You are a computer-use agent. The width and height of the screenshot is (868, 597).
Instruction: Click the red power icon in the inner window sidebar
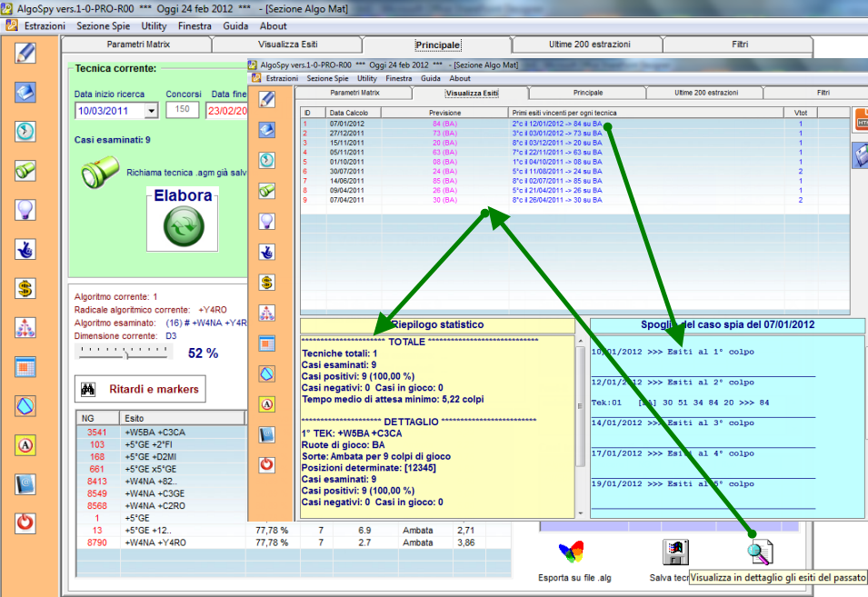tap(267, 464)
